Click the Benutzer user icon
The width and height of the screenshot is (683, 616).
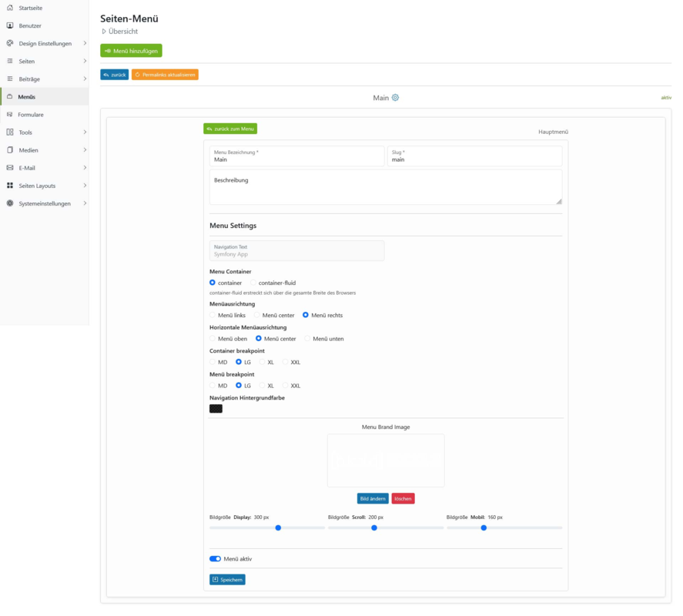(x=10, y=25)
